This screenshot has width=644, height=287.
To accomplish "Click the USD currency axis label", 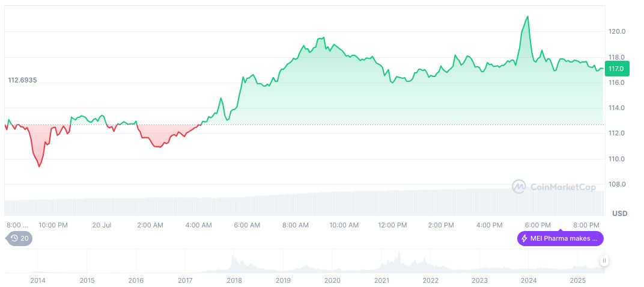I will [x=619, y=214].
